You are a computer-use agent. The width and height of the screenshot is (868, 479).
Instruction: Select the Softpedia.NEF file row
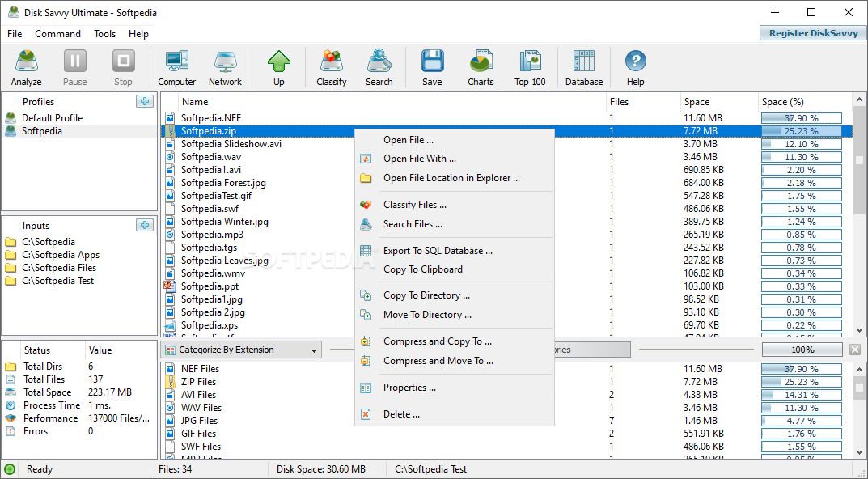(506, 118)
